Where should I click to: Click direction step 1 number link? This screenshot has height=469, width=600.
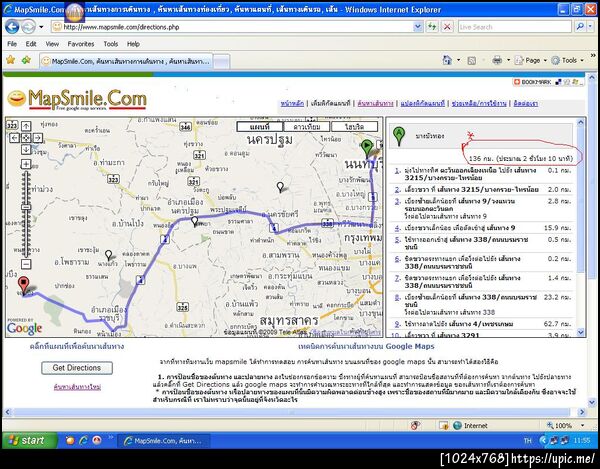pos(397,171)
